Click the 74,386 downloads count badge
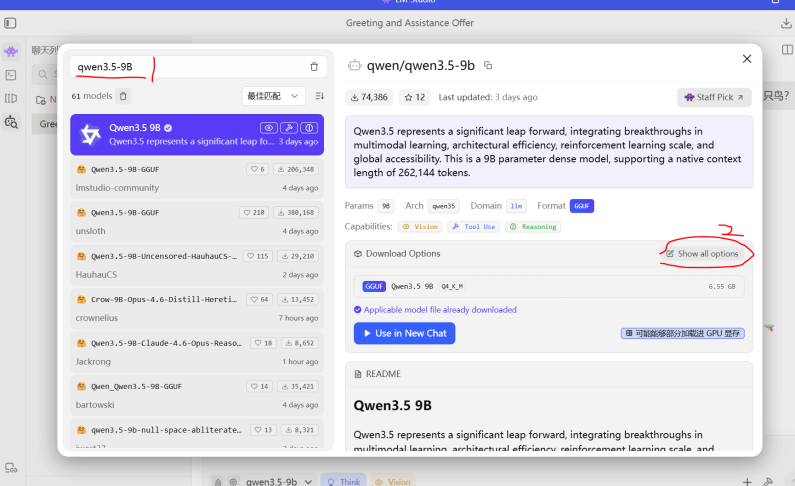The image size is (795, 486). click(369, 97)
